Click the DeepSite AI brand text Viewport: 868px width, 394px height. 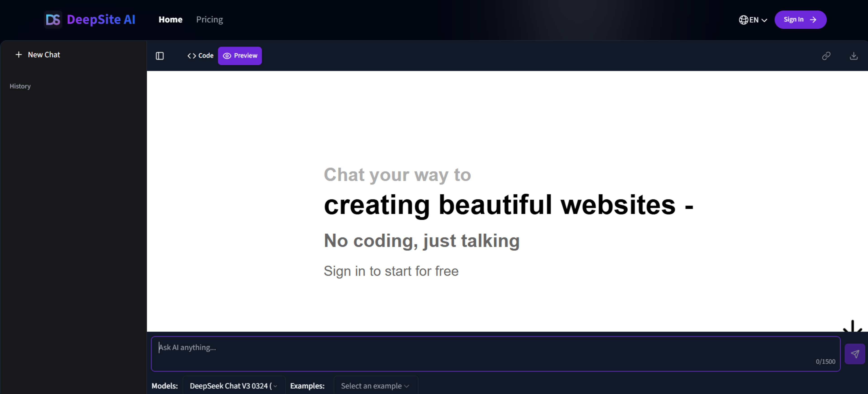point(101,19)
